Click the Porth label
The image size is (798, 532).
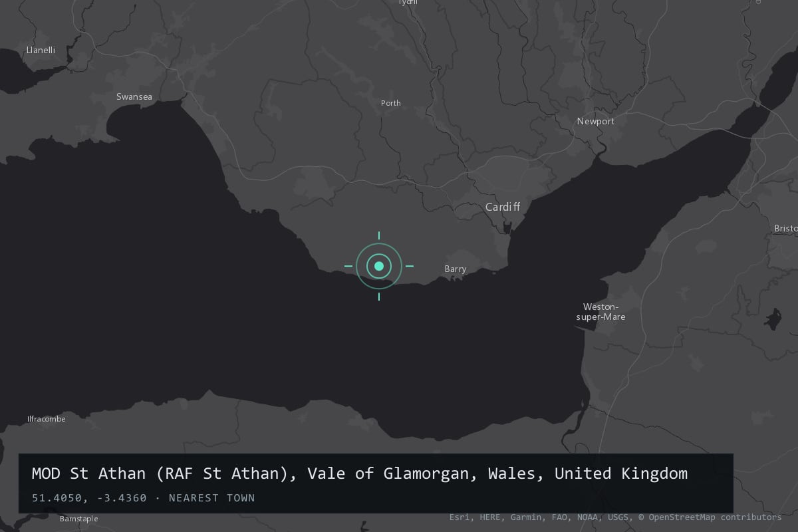click(391, 103)
